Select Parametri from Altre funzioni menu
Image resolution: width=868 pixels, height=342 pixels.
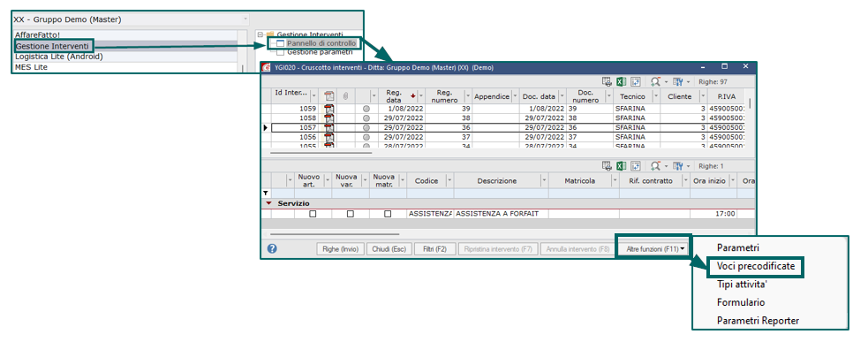737,247
